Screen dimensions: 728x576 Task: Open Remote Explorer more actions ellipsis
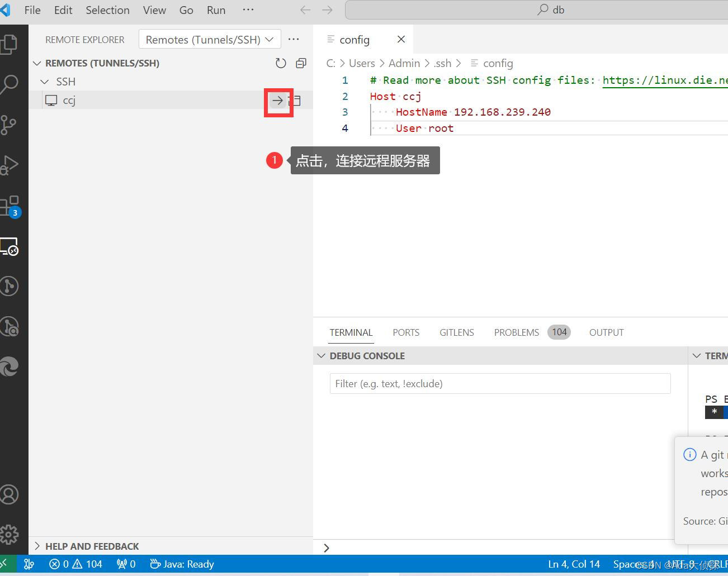294,39
